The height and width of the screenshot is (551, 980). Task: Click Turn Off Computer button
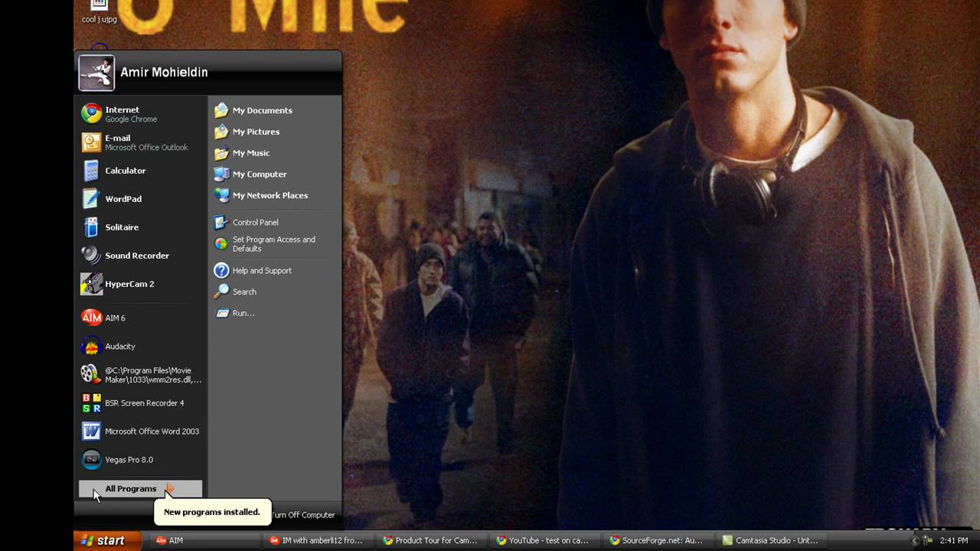[302, 515]
